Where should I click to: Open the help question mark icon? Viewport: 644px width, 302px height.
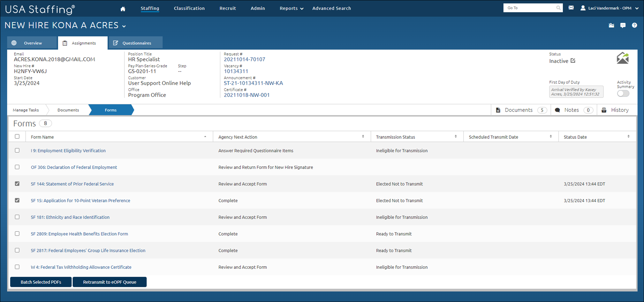(x=634, y=25)
